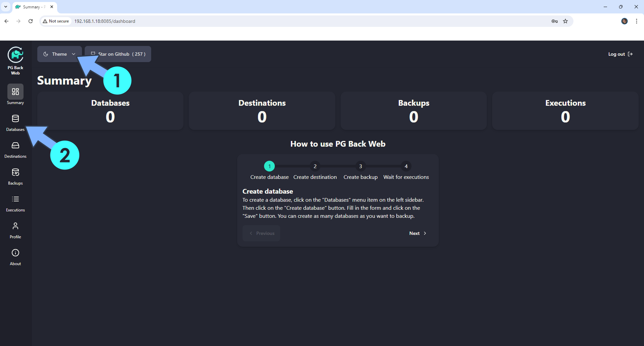This screenshot has width=644, height=346.
Task: Click the Log out exit icon
Action: pyautogui.click(x=630, y=54)
